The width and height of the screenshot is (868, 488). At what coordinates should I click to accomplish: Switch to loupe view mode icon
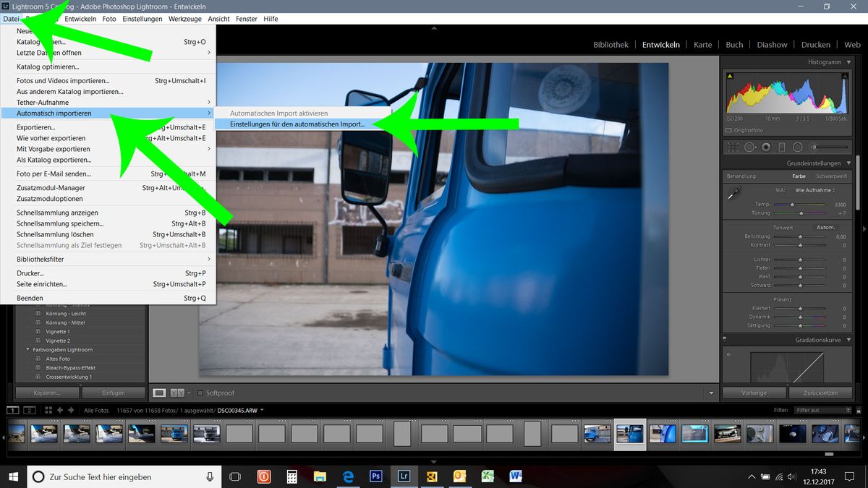point(159,393)
